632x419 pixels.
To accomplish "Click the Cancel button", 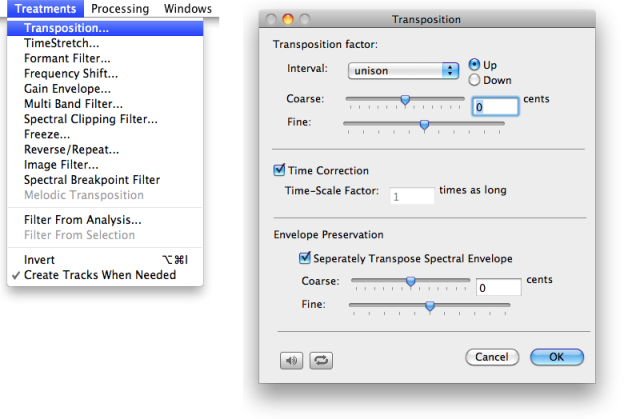I will 493,357.
